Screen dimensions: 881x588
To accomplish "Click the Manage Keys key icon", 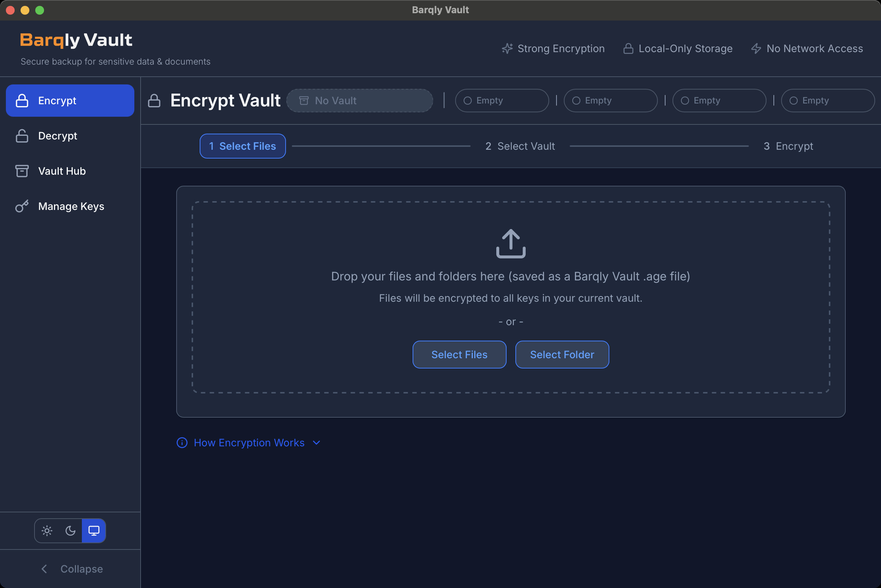I will coord(22,206).
